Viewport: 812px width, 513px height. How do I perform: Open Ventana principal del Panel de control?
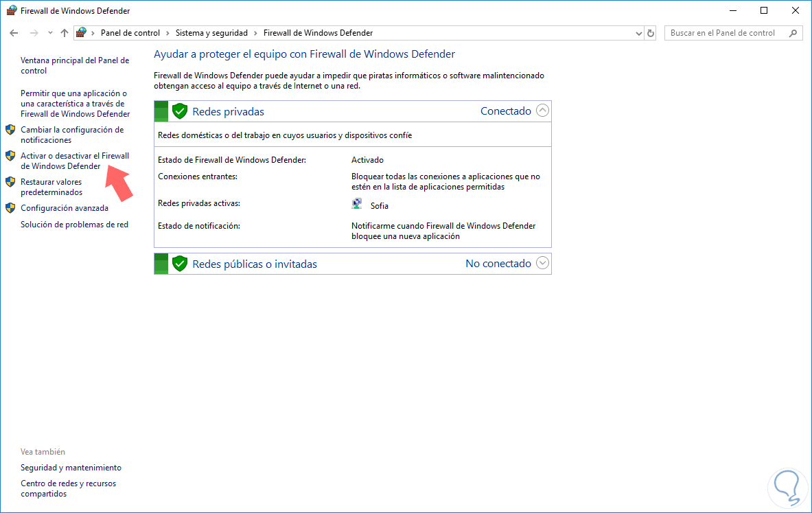click(75, 65)
